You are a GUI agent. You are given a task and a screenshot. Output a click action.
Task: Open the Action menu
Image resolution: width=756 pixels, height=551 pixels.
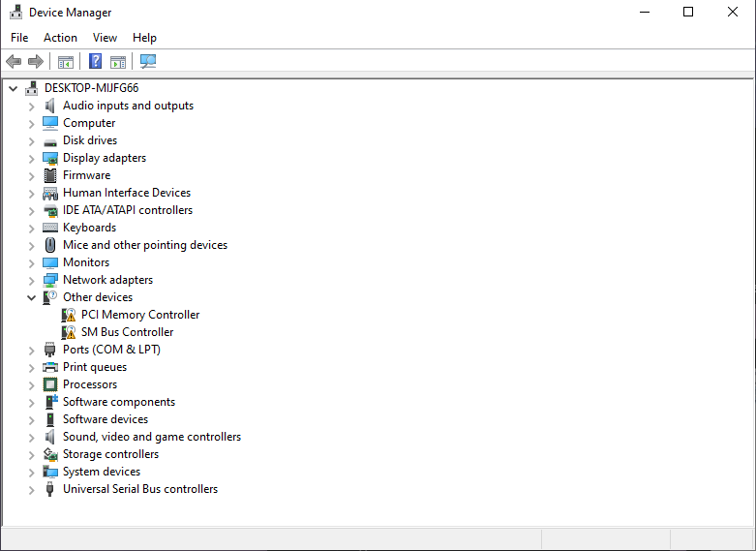click(x=60, y=38)
